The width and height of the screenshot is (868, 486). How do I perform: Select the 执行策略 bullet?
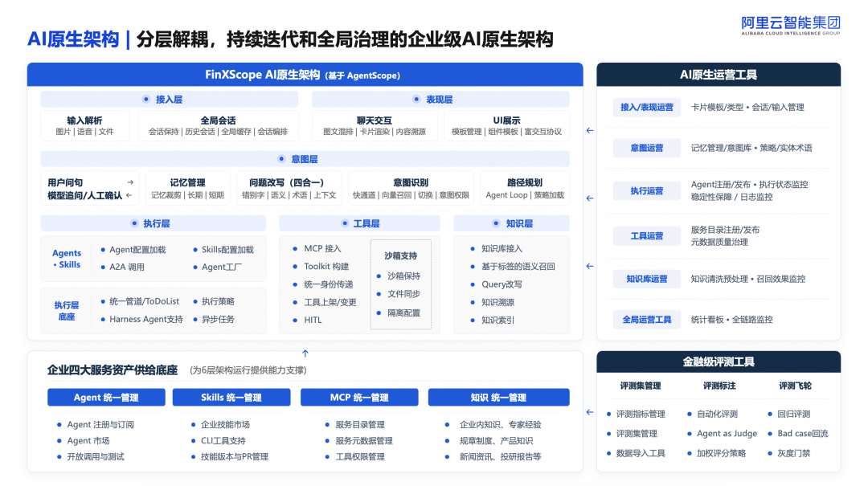(x=214, y=301)
